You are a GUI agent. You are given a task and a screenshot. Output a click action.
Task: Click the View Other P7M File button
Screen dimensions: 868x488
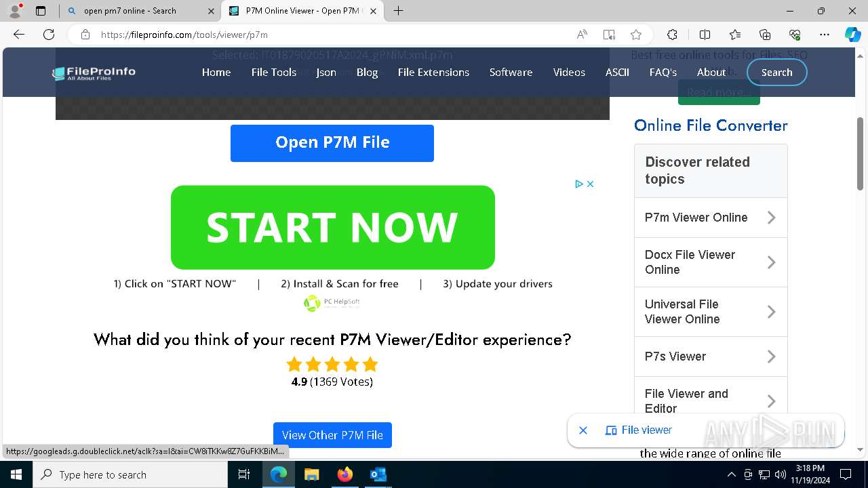coord(332,435)
